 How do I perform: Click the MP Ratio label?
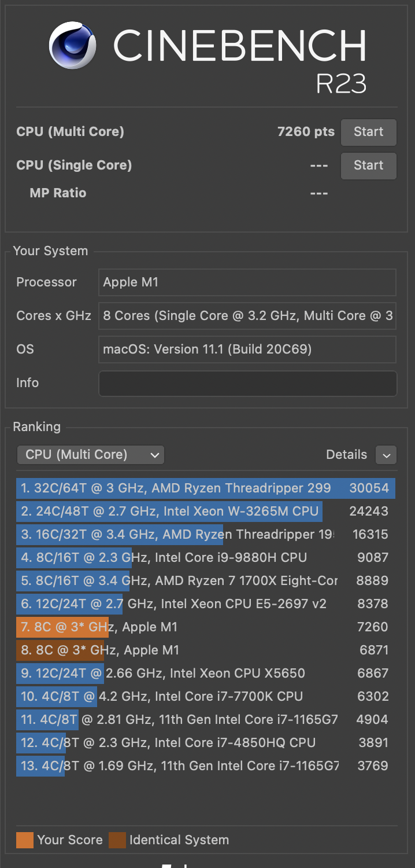click(x=58, y=193)
